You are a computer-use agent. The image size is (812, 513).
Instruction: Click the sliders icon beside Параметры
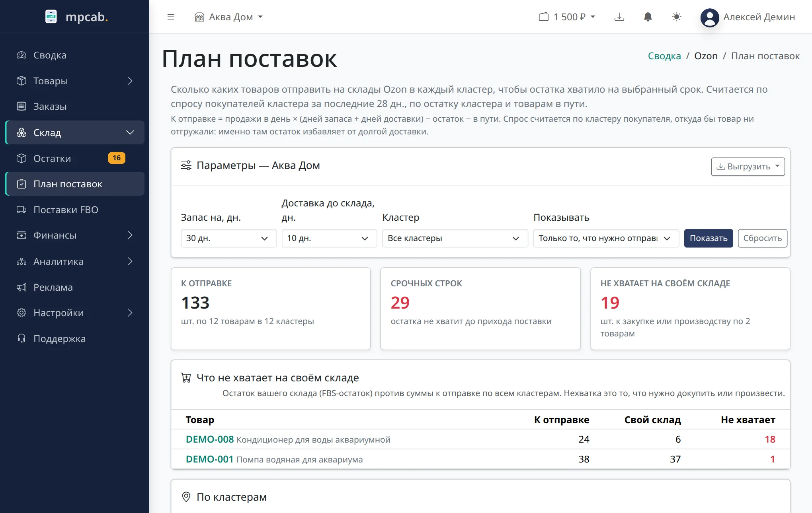pos(186,165)
